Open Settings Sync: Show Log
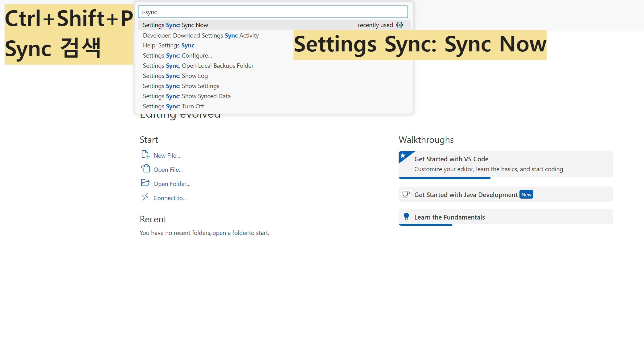 click(x=175, y=76)
